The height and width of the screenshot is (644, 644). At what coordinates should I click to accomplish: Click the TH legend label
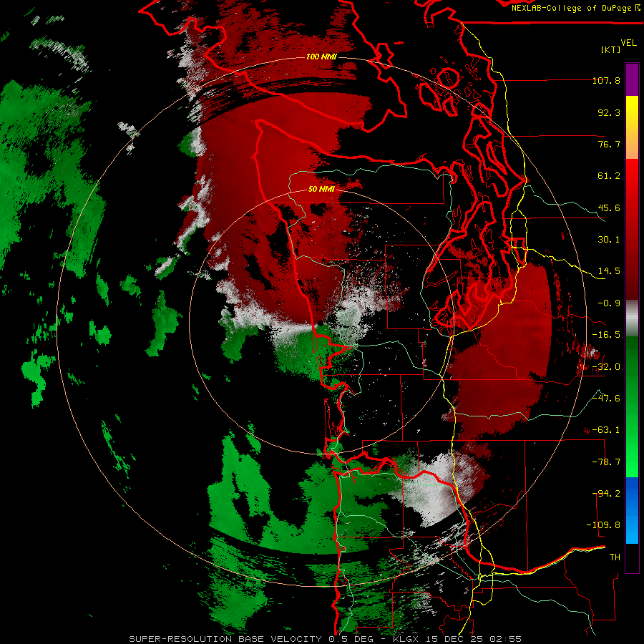pos(615,557)
